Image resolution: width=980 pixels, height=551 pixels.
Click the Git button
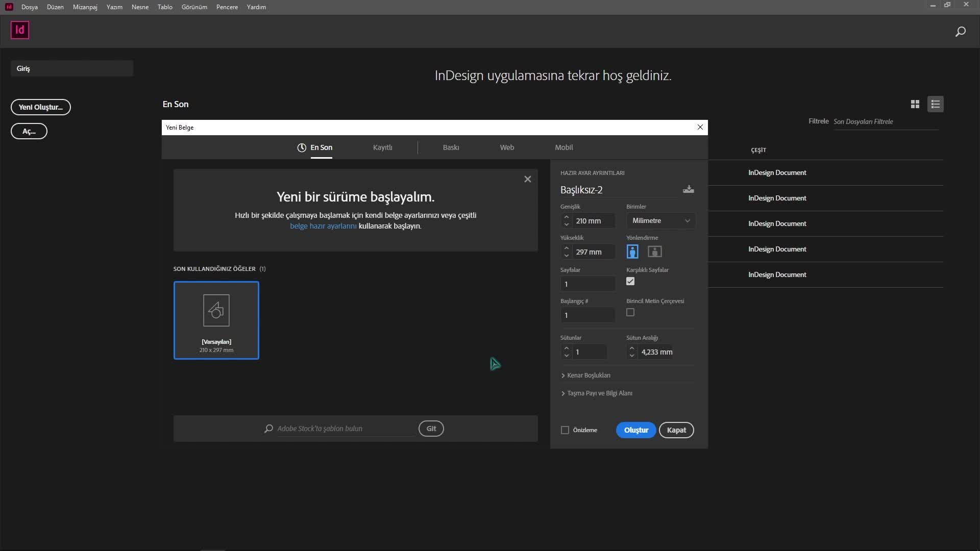(x=431, y=429)
